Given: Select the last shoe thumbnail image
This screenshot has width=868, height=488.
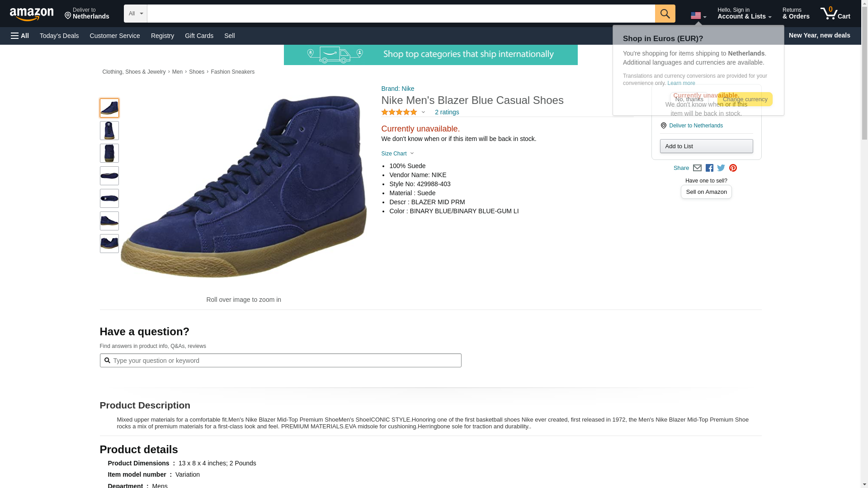Looking at the screenshot, I should (x=109, y=244).
